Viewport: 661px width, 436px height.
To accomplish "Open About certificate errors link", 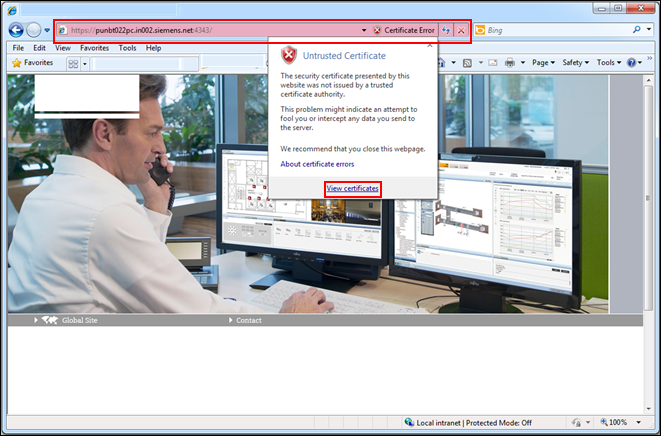I will pyautogui.click(x=317, y=163).
